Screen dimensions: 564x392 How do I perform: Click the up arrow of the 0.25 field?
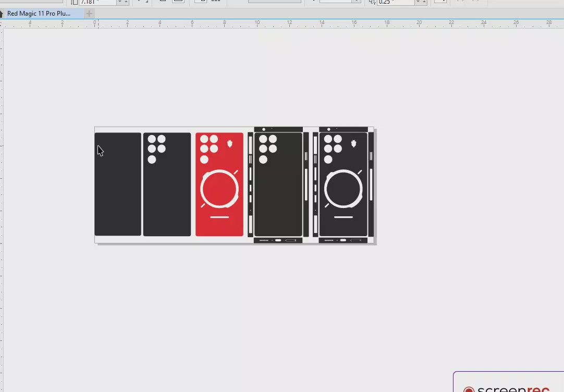pyautogui.click(x=424, y=1)
